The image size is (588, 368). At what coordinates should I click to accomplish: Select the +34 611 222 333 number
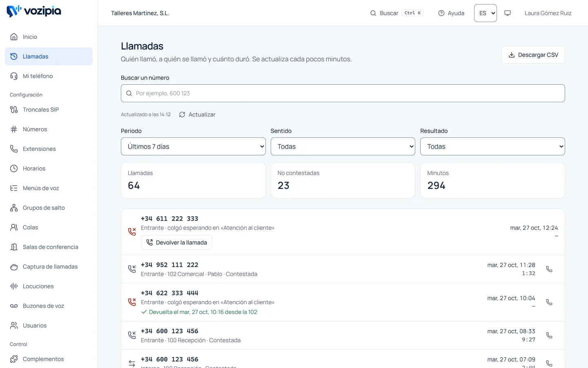pos(169,219)
